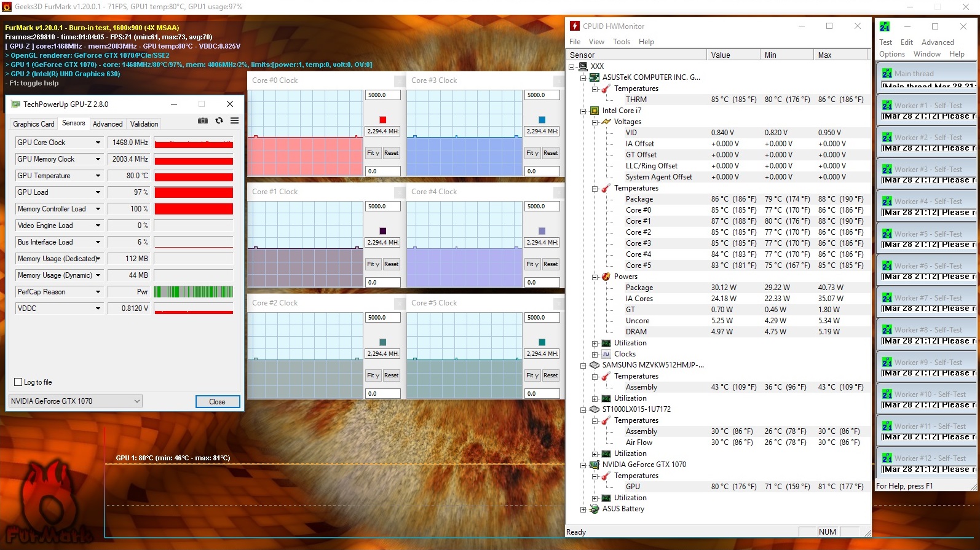Switch to the Validation tab in GPU-Z
980x550 pixels.
point(144,124)
